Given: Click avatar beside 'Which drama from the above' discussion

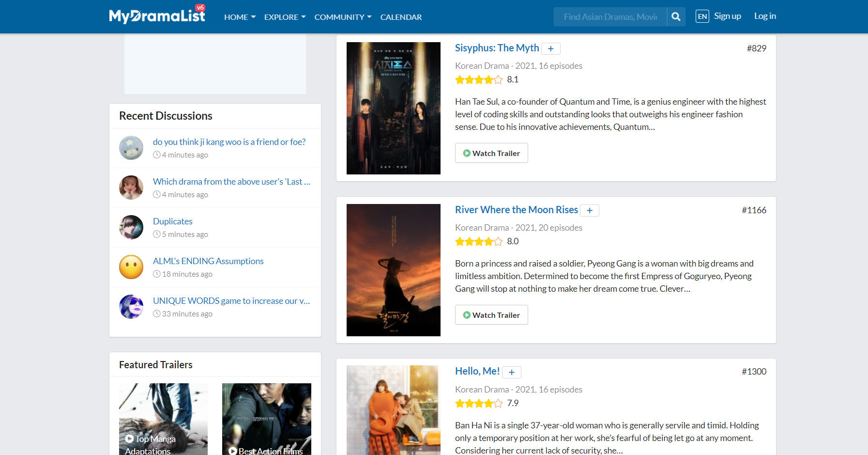Looking at the screenshot, I should (131, 188).
